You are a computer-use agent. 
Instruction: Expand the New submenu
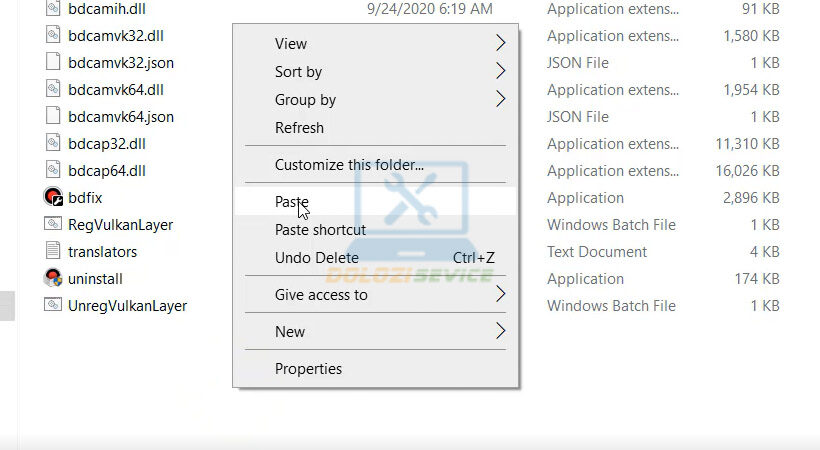pos(500,332)
